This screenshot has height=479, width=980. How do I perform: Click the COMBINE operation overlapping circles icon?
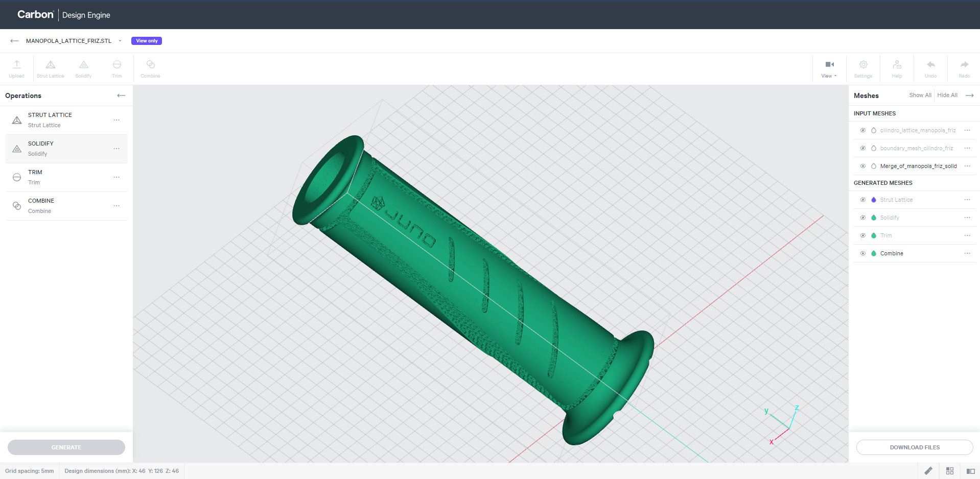click(17, 206)
